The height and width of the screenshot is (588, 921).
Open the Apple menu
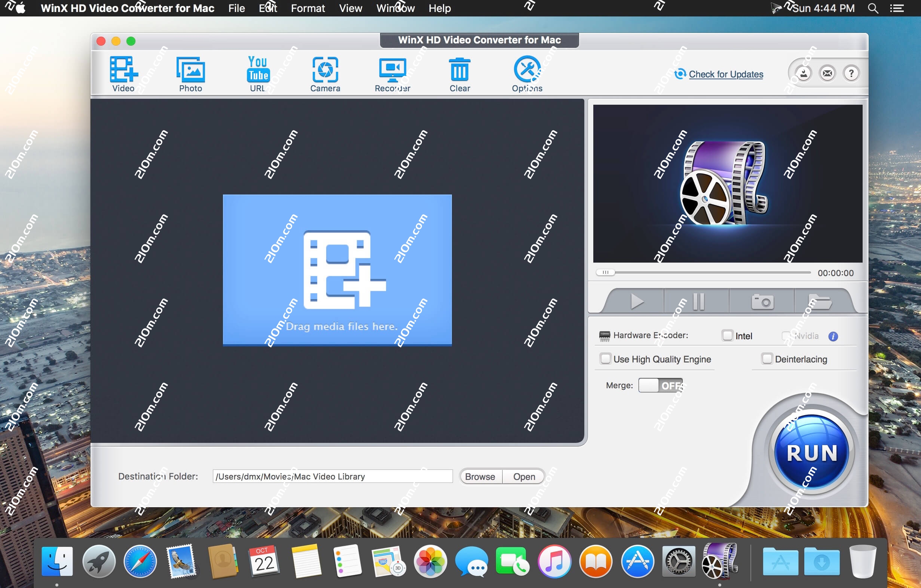(x=21, y=7)
